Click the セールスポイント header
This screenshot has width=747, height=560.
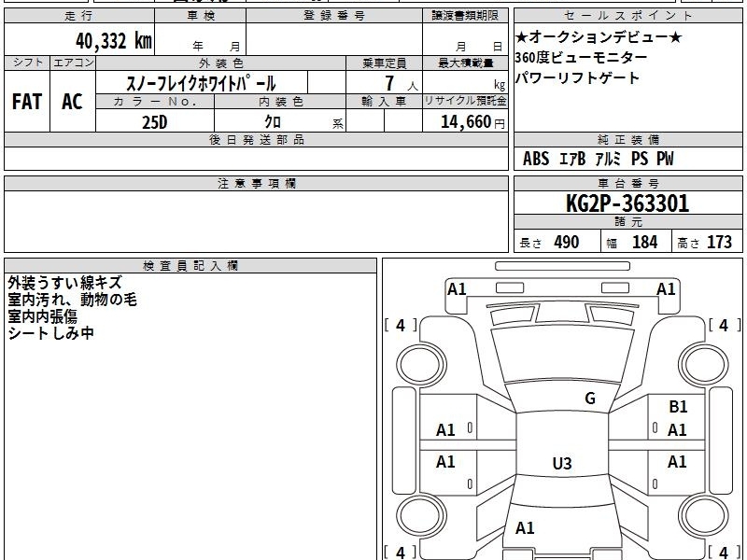(x=627, y=16)
